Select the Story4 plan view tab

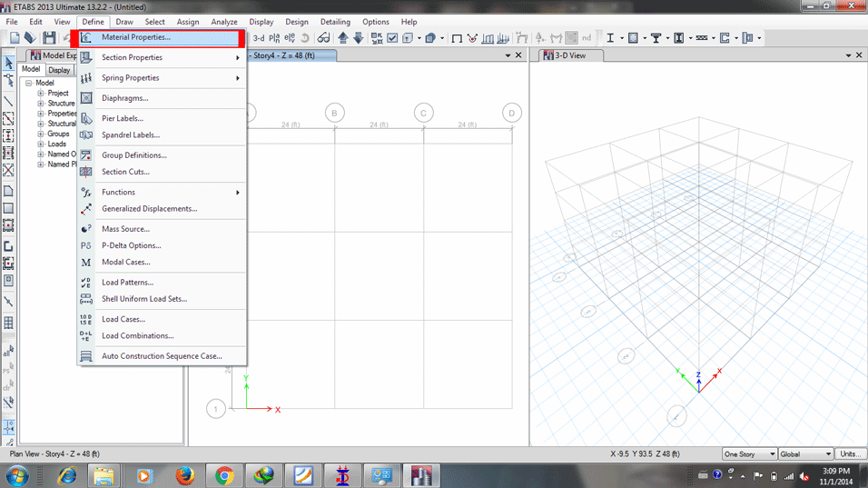coord(291,55)
